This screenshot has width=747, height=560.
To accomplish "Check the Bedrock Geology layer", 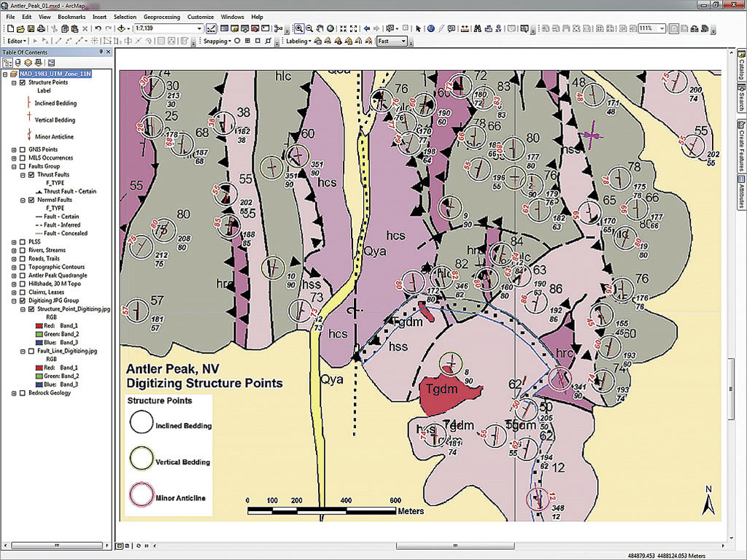I will pos(23,393).
